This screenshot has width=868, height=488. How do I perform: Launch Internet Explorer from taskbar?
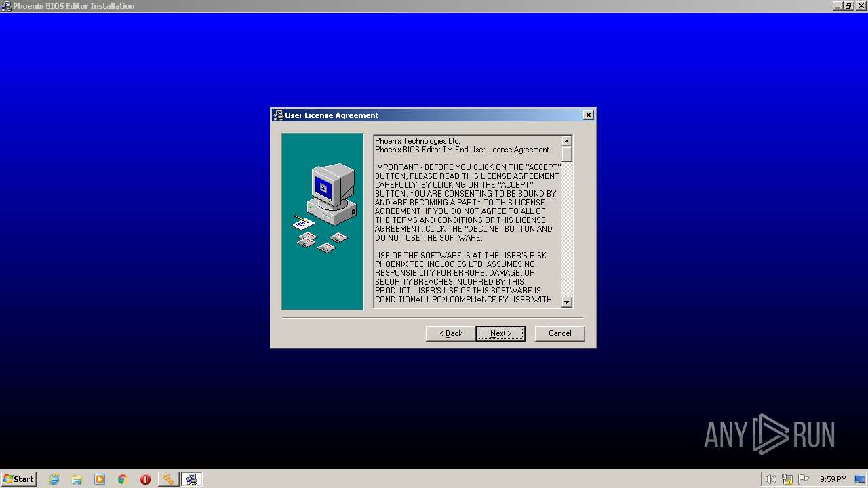click(x=54, y=479)
